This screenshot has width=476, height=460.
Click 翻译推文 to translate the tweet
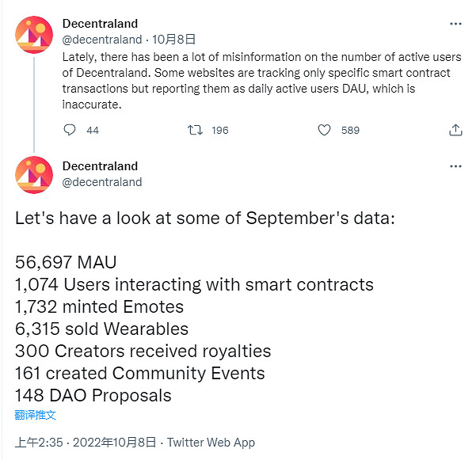(x=36, y=414)
